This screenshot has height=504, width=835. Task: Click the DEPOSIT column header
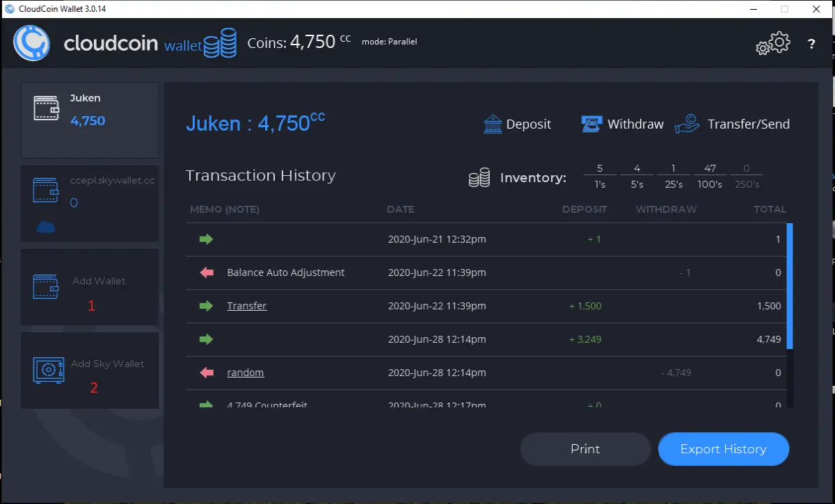(584, 209)
